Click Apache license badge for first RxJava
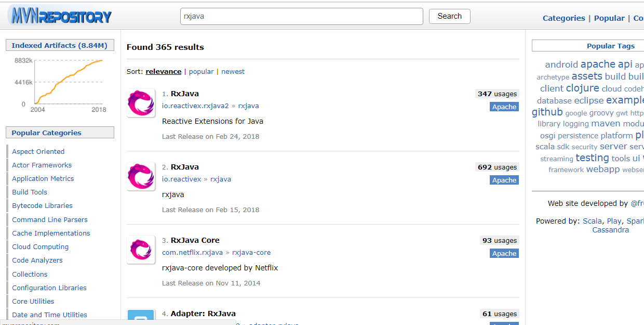The image size is (644, 325). point(504,107)
